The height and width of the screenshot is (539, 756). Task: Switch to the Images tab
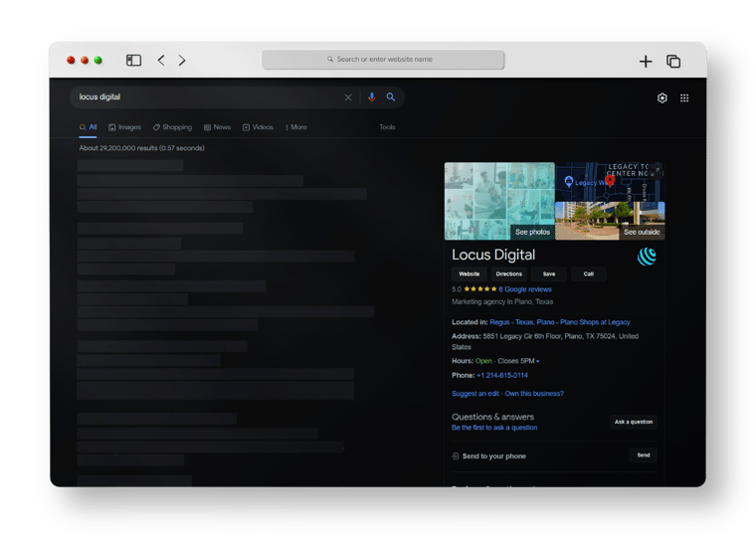coord(125,127)
